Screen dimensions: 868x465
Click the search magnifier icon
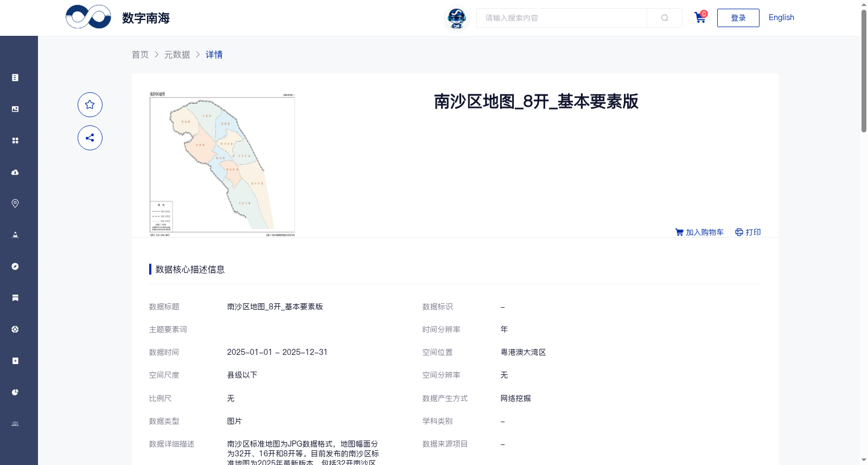click(665, 18)
